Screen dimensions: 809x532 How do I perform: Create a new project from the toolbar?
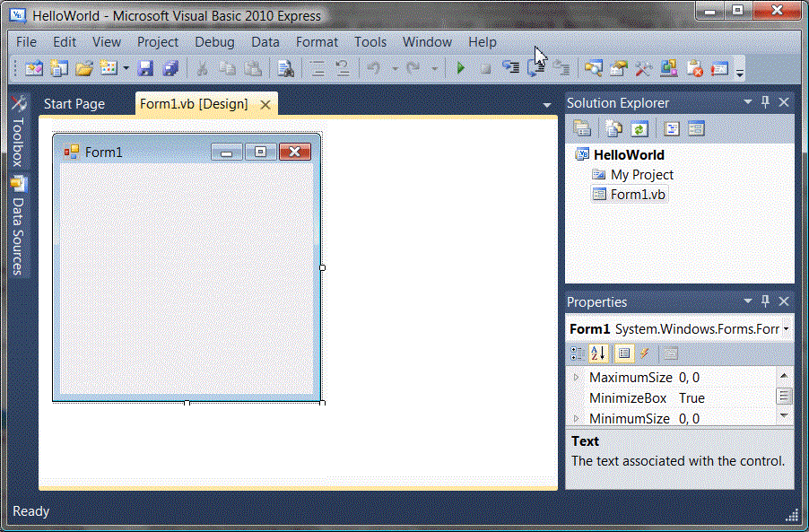[x=33, y=68]
